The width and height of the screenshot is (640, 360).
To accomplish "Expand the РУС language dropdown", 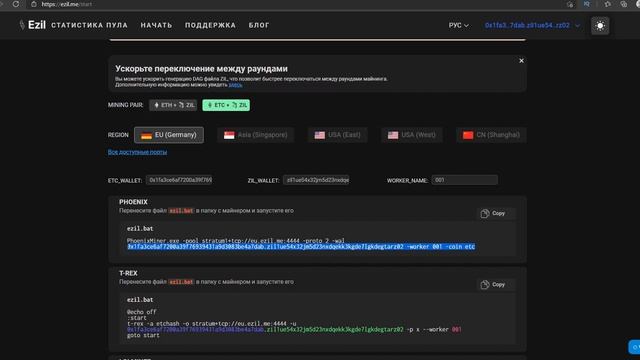I will pos(458,25).
